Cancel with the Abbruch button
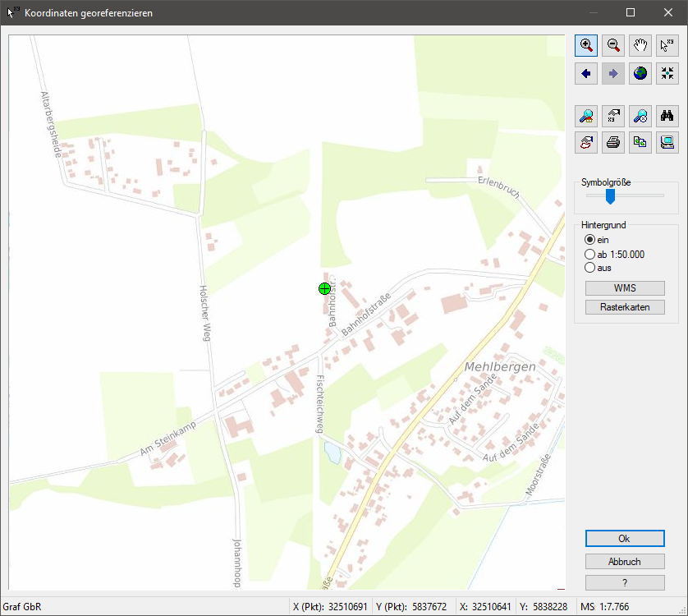The height and width of the screenshot is (616, 688). click(625, 562)
